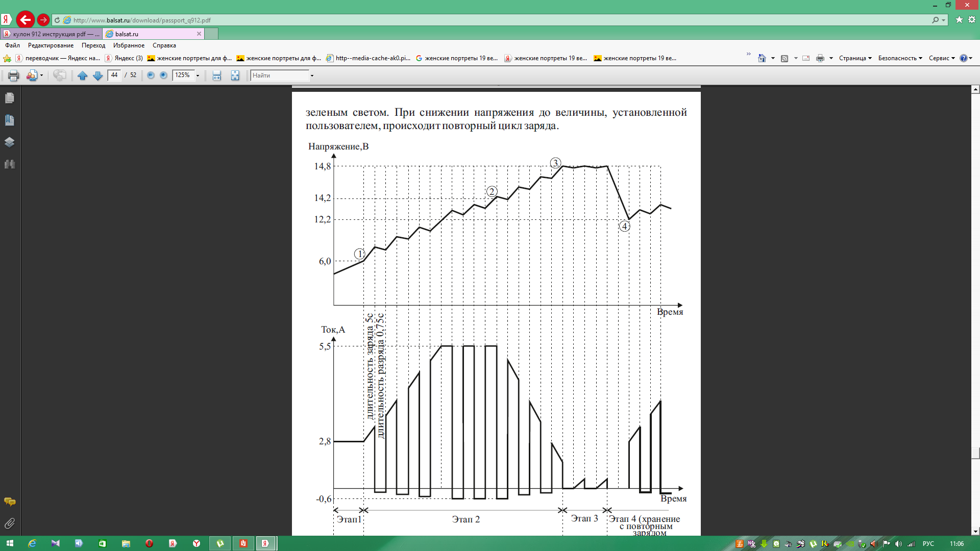Click the current page number field
Image resolution: width=980 pixels, height=551 pixels.
pos(114,75)
